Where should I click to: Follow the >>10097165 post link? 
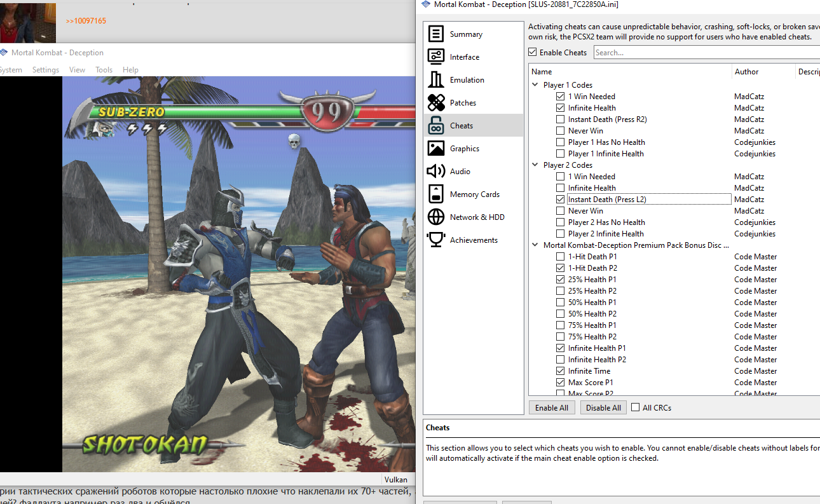[x=86, y=21]
